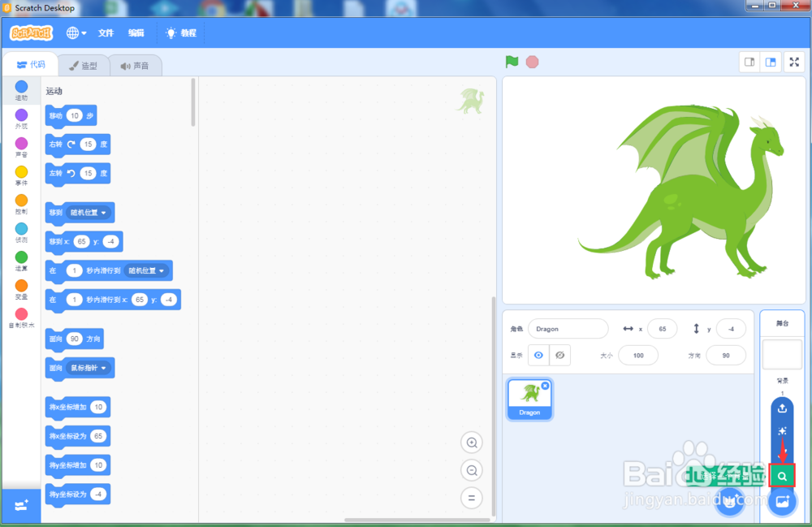Click the red stop button
Image resolution: width=812 pixels, height=527 pixels.
(x=532, y=63)
